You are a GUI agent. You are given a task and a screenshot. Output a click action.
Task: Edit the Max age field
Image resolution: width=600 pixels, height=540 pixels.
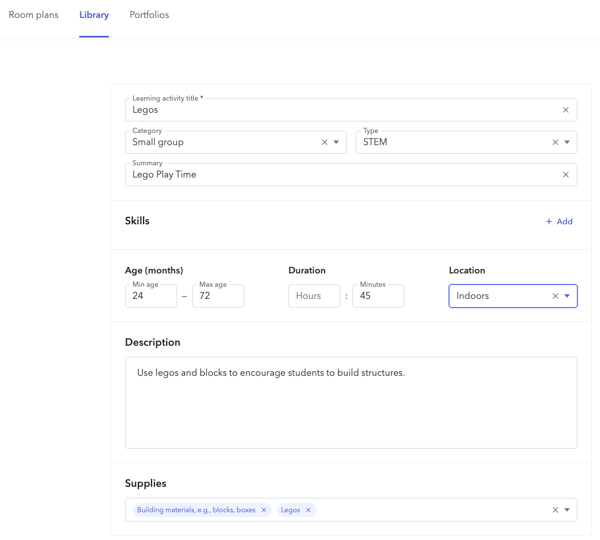click(217, 296)
